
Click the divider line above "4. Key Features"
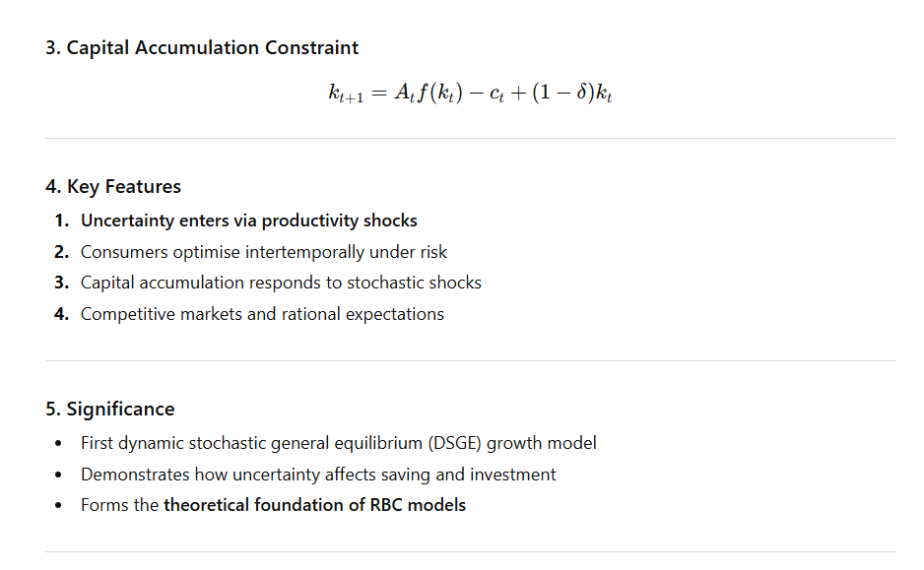pos(470,139)
